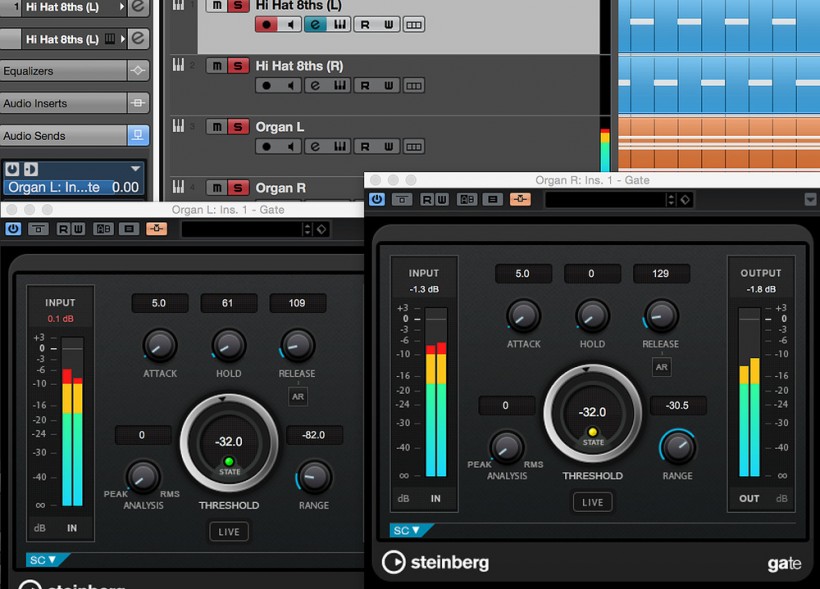Screen dimensions: 820x589
Task: Toggle record enable on Hi Hat 8ths (L) track
Action: pyautogui.click(x=266, y=25)
